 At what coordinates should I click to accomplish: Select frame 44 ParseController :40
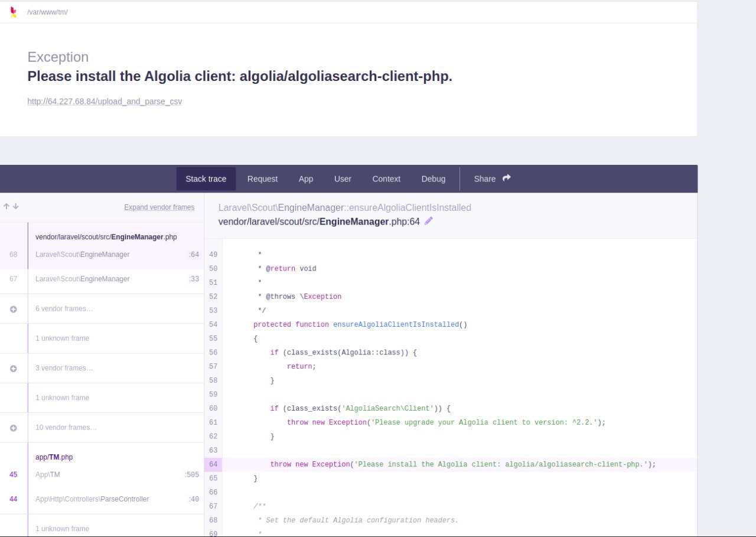coord(102,499)
